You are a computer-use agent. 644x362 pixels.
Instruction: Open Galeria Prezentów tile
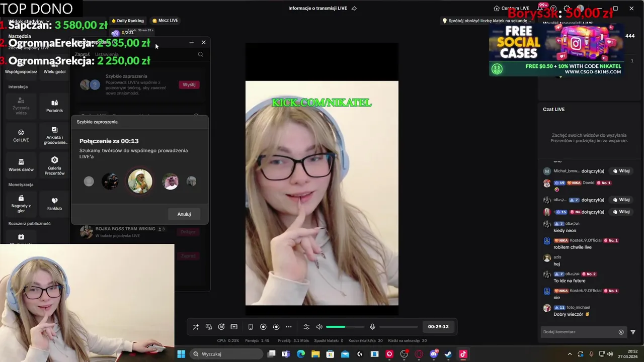click(54, 165)
